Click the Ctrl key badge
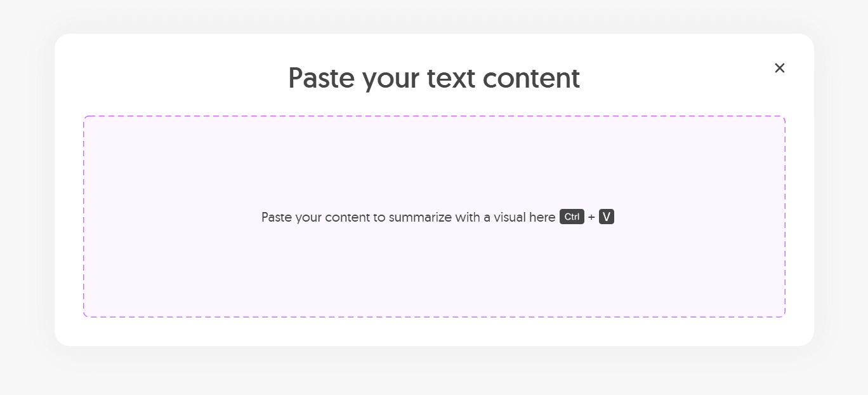Image resolution: width=868 pixels, height=395 pixels. point(572,217)
